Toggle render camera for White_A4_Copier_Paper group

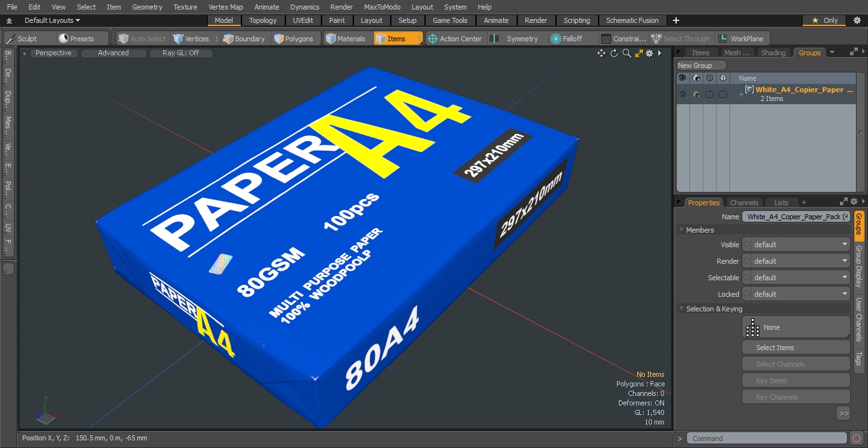coord(696,94)
